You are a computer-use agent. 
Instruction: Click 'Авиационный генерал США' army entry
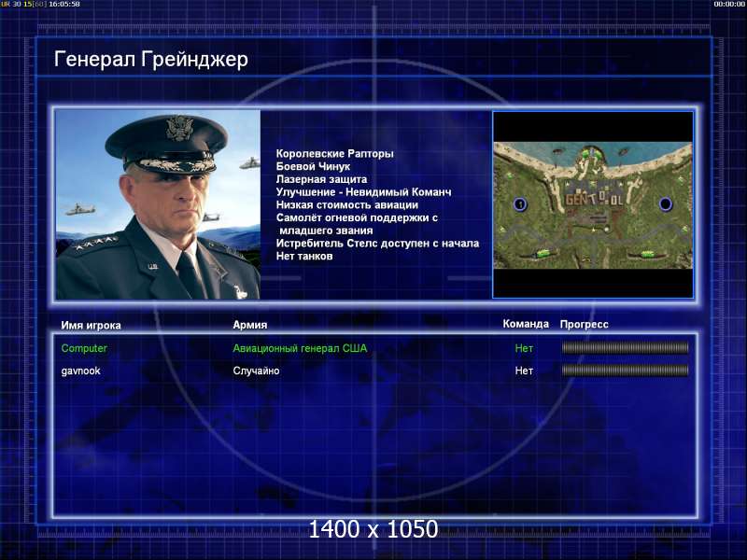click(300, 348)
